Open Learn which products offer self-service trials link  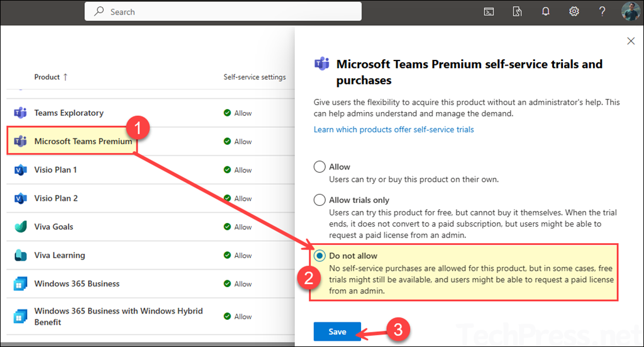coord(394,129)
